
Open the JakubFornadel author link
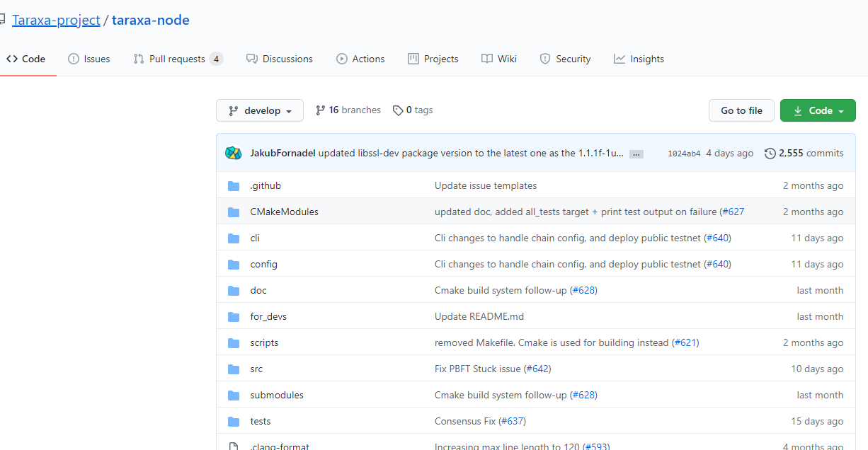282,153
